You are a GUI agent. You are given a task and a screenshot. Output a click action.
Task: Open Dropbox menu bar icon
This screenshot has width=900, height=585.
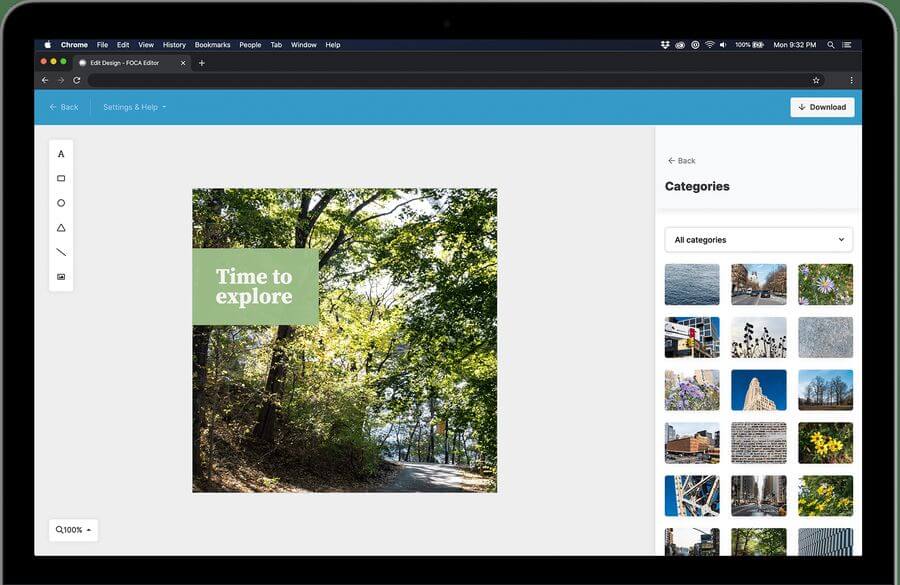click(x=665, y=45)
